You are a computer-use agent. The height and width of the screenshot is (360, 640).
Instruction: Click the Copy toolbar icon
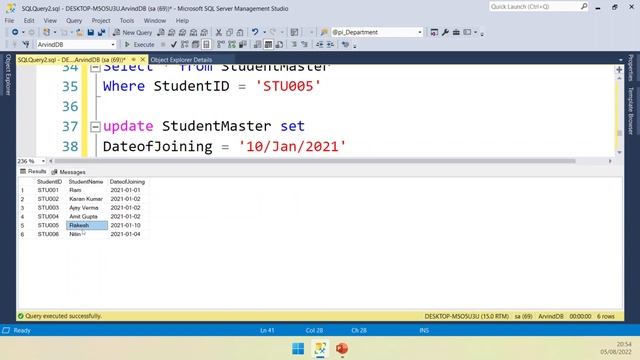pos(229,32)
